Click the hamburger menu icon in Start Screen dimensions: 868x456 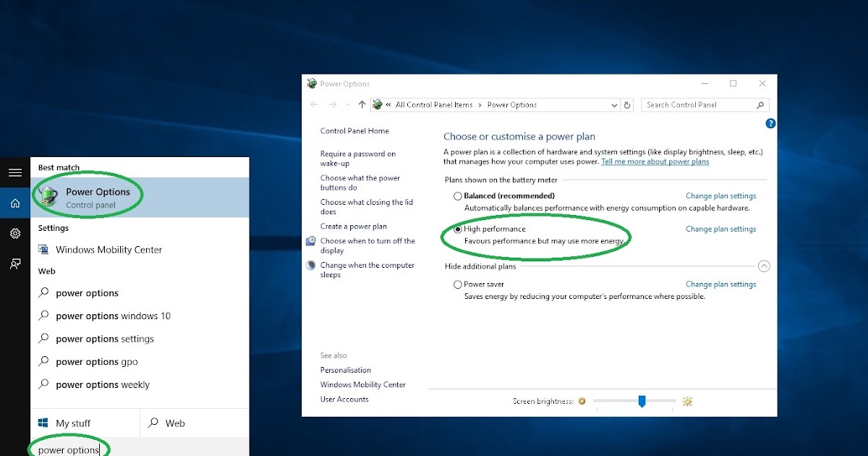(14, 173)
